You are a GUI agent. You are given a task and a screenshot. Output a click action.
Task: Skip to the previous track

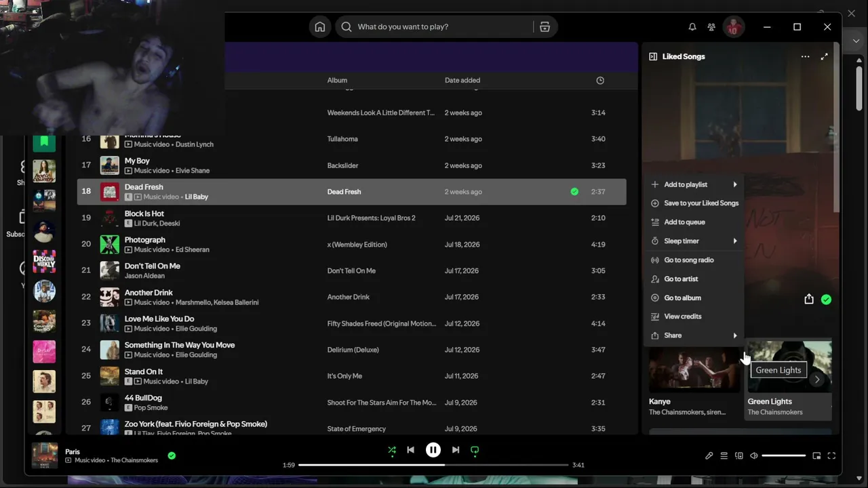point(410,450)
